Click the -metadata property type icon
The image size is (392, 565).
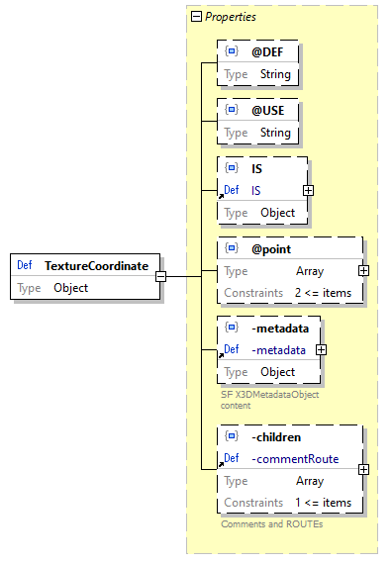(232, 328)
